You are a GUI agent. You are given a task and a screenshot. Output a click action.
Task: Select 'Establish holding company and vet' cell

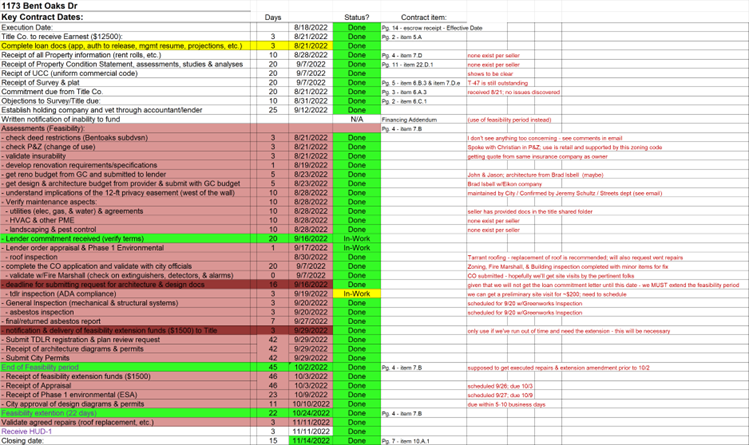(x=125, y=110)
